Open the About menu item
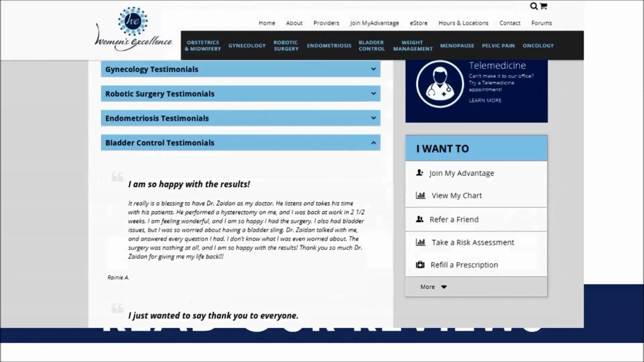The height and width of the screenshot is (362, 644). click(294, 23)
